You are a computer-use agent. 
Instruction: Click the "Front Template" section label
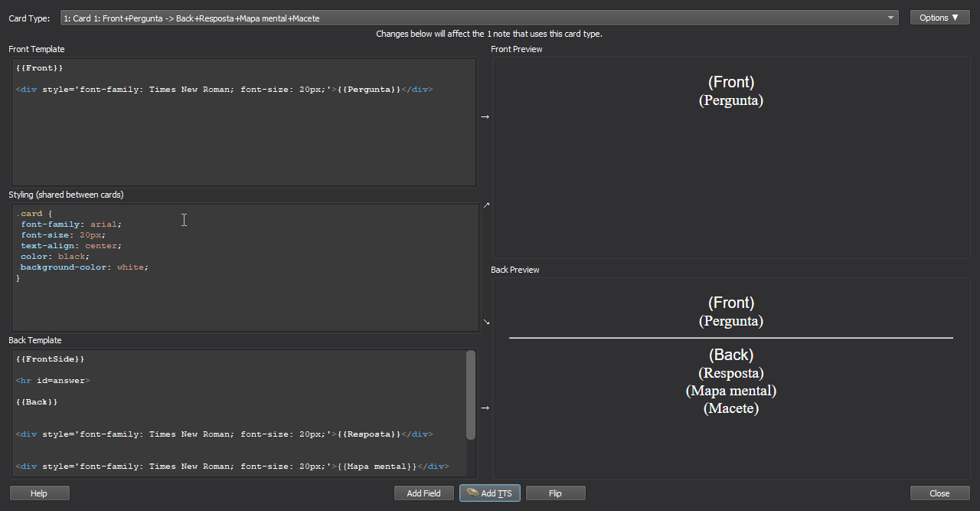37,49
